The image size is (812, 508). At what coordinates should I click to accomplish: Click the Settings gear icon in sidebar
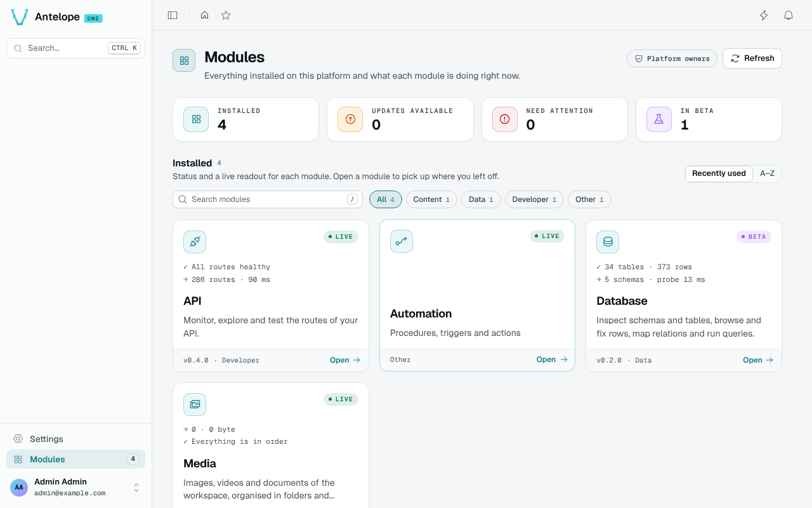tap(18, 439)
